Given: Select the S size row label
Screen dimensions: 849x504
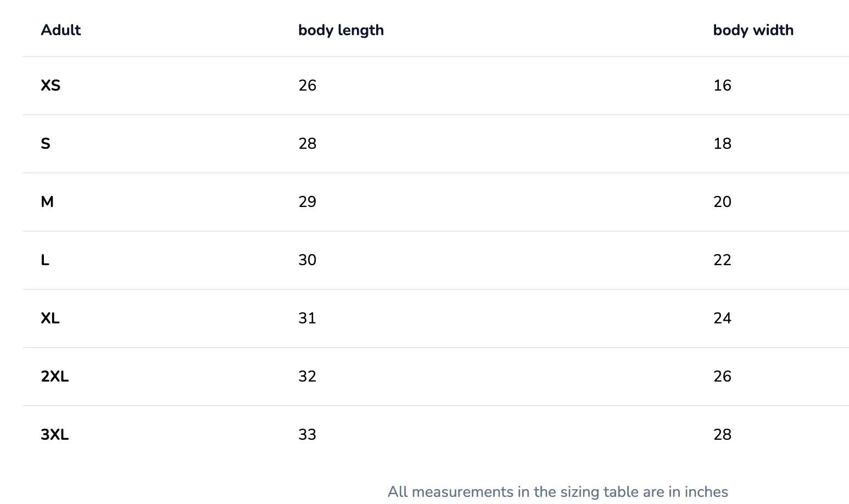Looking at the screenshot, I should 46,144.
